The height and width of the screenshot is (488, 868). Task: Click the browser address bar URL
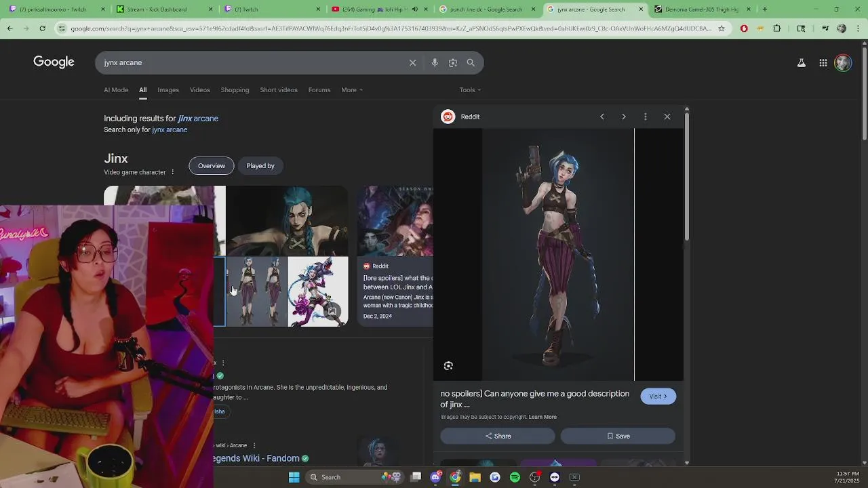click(390, 28)
